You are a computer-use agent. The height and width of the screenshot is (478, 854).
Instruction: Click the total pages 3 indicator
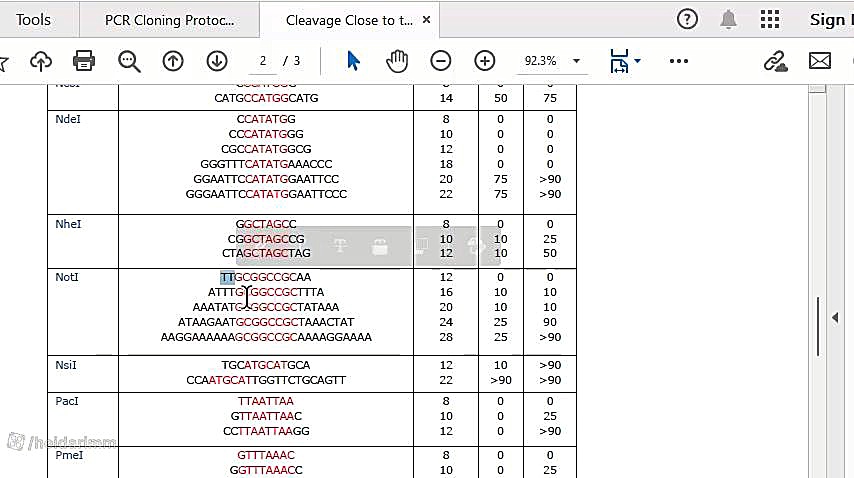pos(297,61)
